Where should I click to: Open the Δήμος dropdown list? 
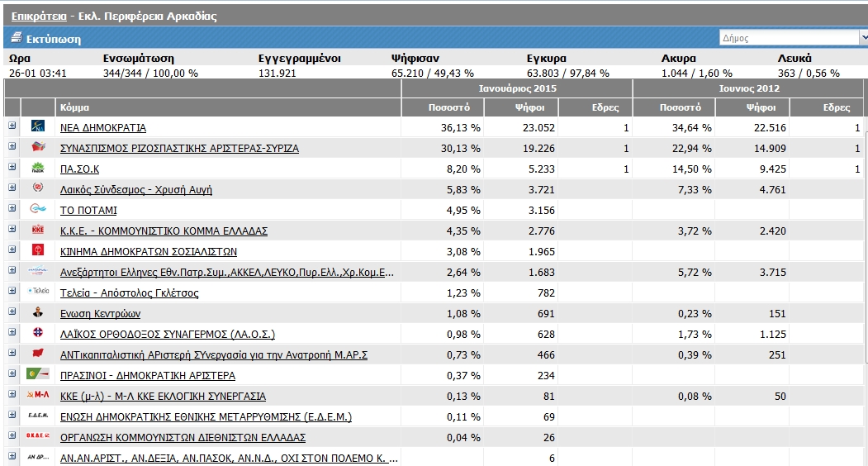790,38
